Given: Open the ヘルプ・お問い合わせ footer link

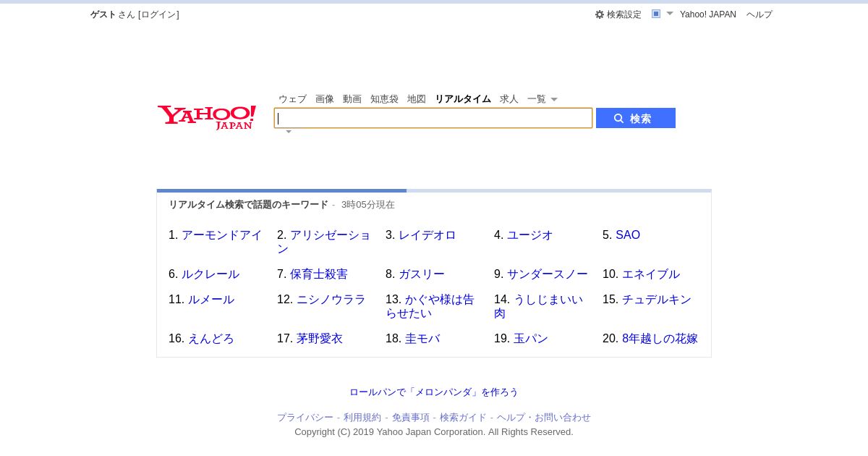Looking at the screenshot, I should pos(544,418).
